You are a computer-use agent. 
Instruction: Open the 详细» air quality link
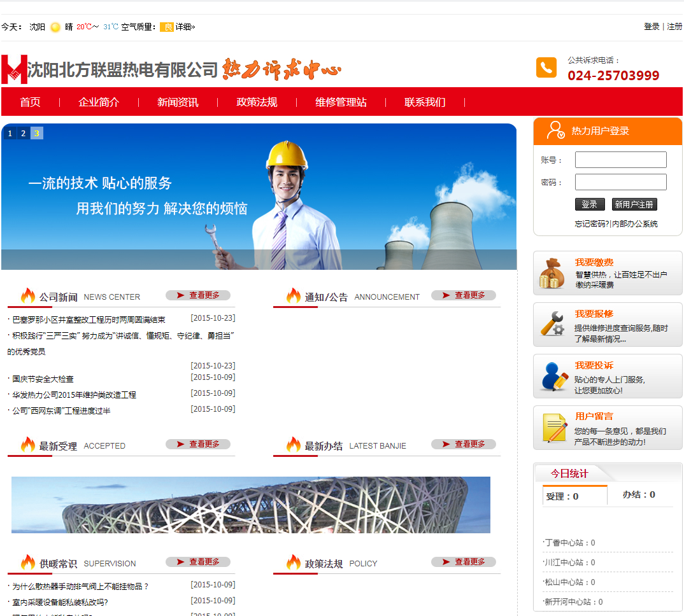pyautogui.click(x=185, y=27)
